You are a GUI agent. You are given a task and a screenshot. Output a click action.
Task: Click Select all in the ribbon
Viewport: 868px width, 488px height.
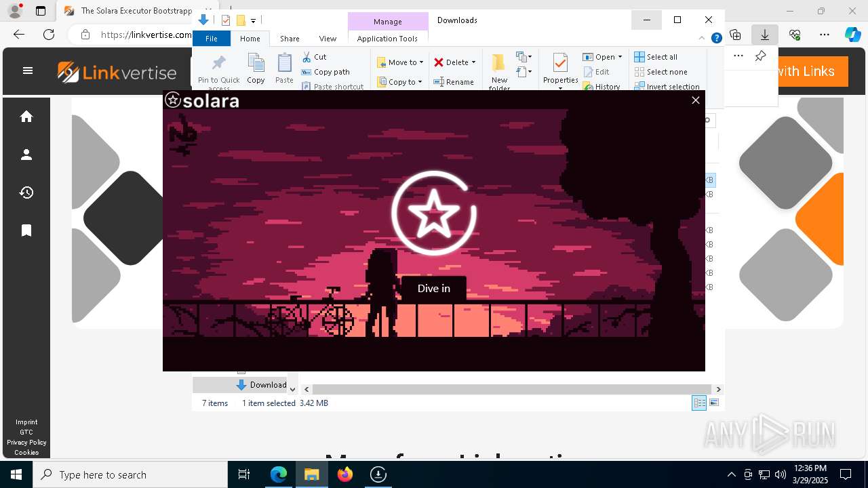click(x=656, y=57)
